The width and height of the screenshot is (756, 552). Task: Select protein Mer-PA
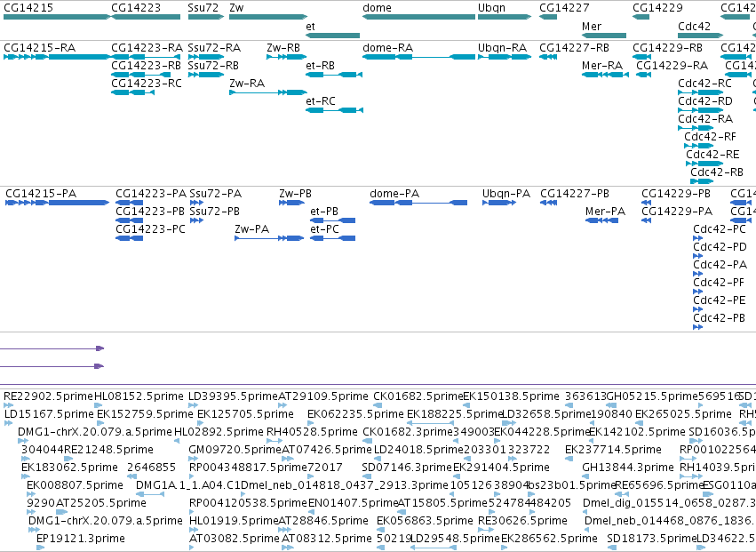[601, 220]
